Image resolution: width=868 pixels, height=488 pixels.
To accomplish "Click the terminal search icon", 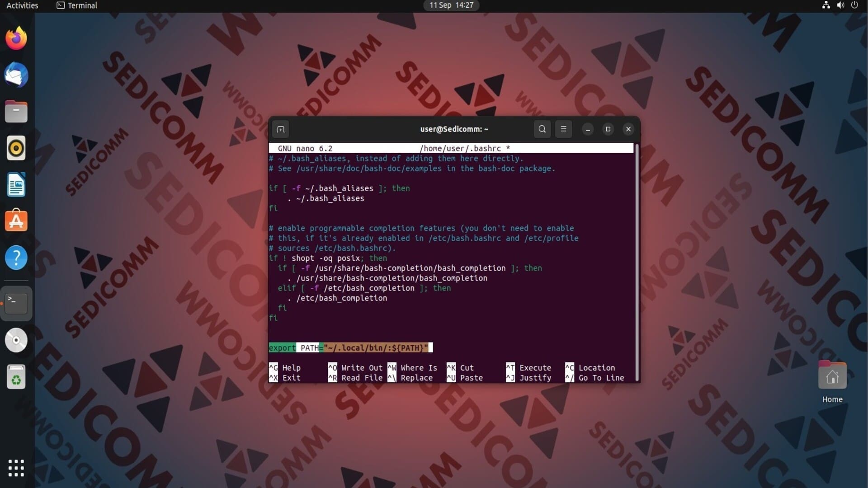I will (542, 129).
